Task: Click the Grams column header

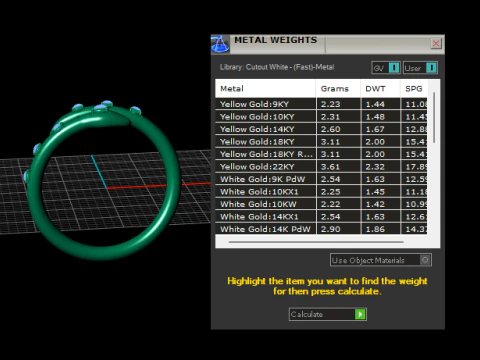Action: tap(338, 89)
